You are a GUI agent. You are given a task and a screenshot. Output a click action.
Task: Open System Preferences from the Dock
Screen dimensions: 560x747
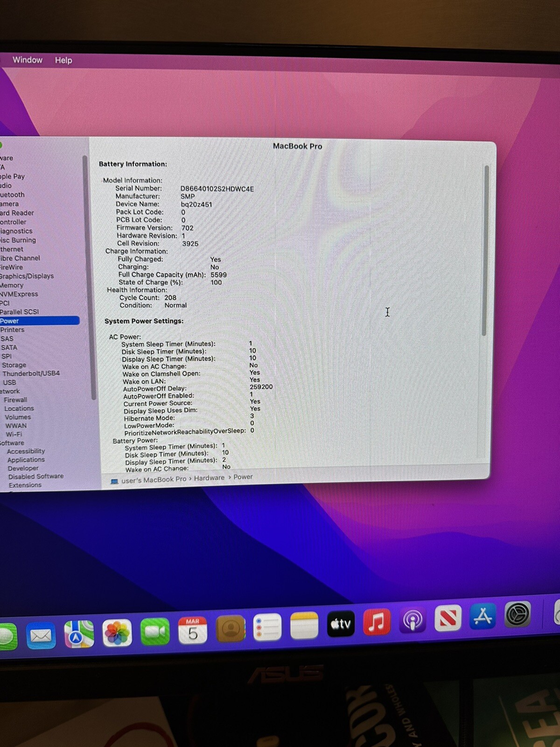click(518, 614)
